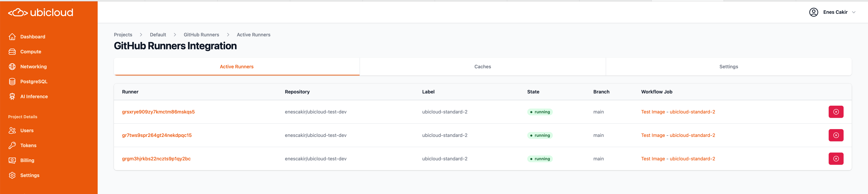868x194 pixels.
Task: Click the AI Inference robot icon
Action: pos(12,96)
